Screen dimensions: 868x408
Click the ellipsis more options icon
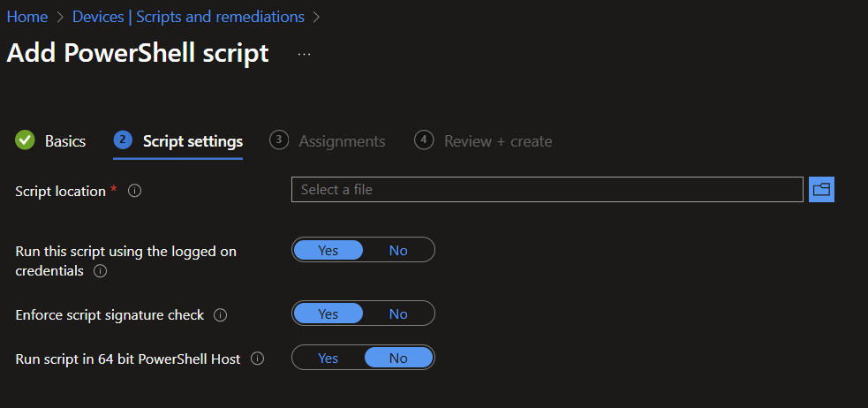click(x=304, y=54)
